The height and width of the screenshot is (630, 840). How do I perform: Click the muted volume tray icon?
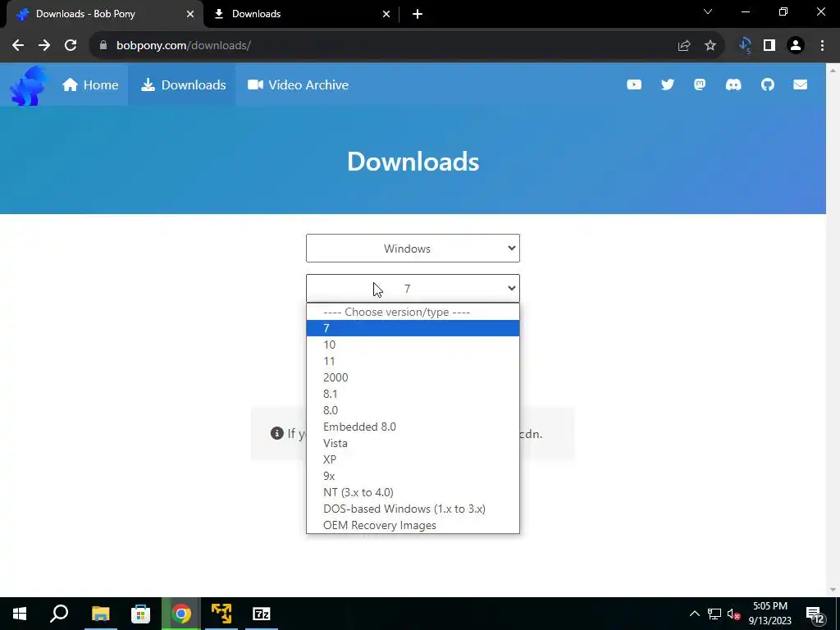(x=733, y=614)
